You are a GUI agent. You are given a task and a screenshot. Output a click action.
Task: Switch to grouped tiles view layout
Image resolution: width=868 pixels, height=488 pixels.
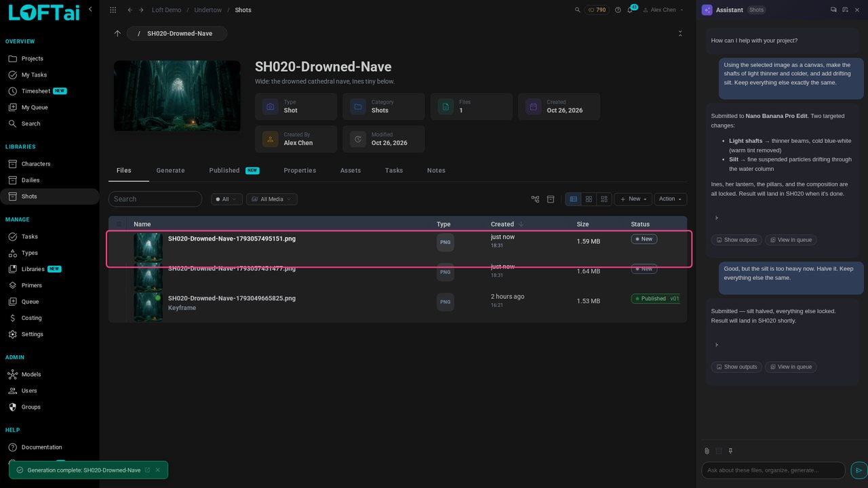point(604,199)
